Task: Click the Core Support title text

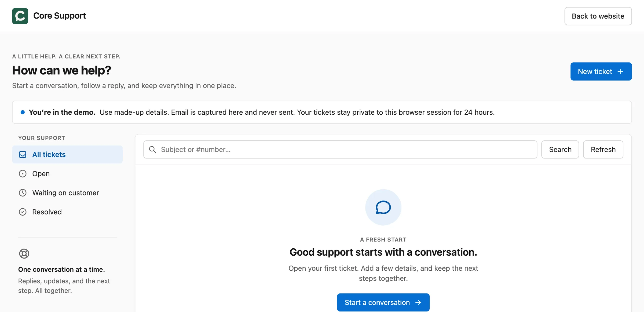Action: coord(60,16)
